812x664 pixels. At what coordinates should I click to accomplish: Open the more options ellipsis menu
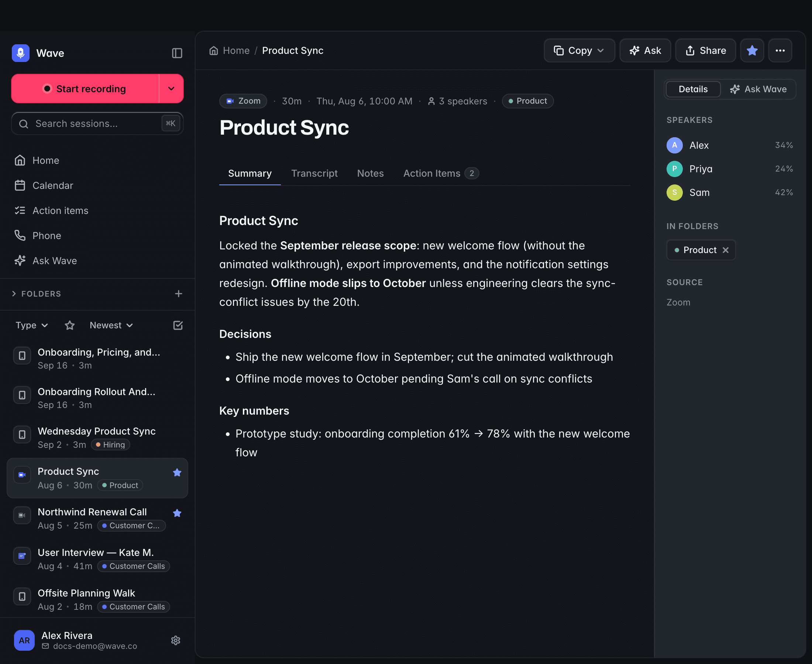click(780, 51)
